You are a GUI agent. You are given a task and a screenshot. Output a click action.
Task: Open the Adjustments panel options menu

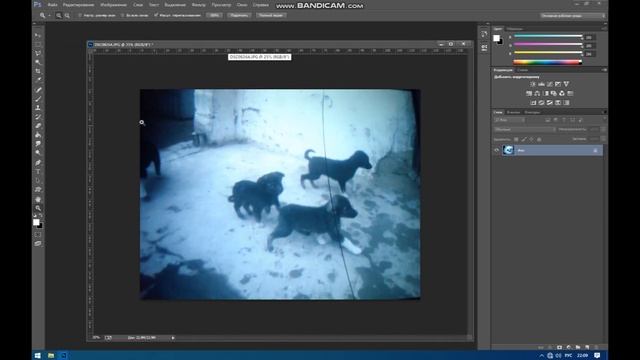pyautogui.click(x=604, y=70)
